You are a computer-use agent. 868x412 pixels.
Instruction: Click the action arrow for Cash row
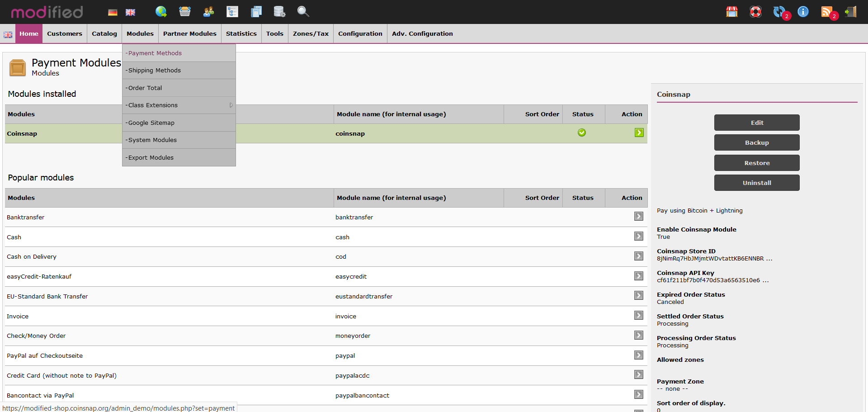[x=639, y=236]
